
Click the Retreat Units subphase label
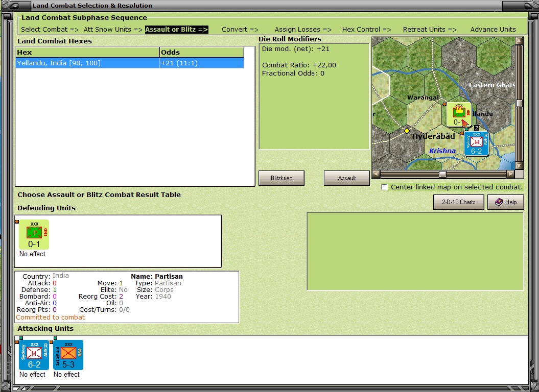point(430,30)
